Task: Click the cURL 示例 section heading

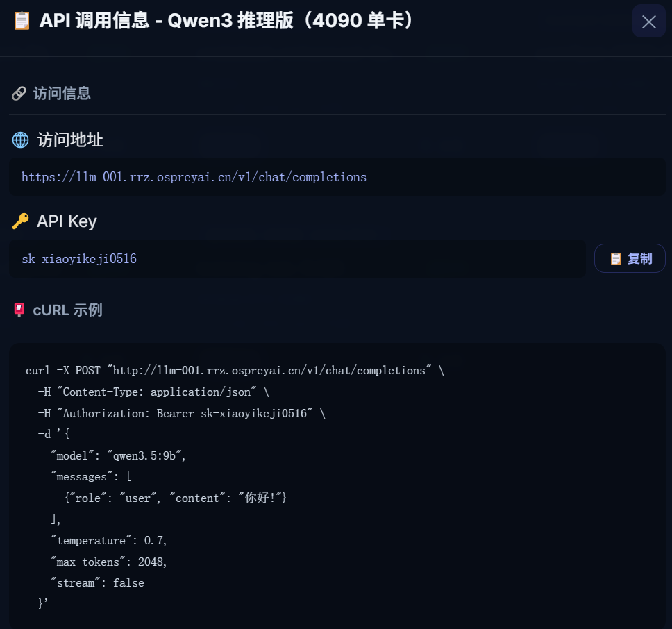Action: (x=68, y=310)
